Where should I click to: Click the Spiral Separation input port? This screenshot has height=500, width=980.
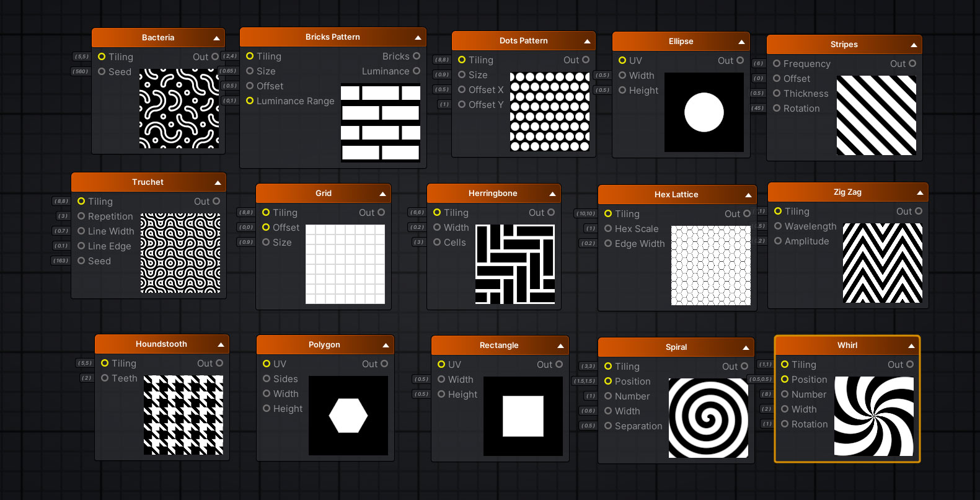click(x=608, y=426)
